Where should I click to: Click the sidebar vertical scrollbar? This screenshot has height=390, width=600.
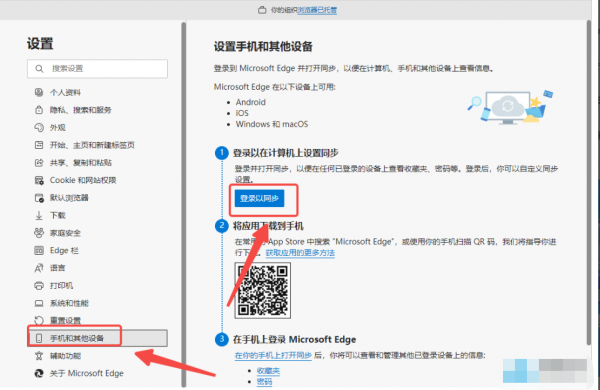pyautogui.click(x=184, y=205)
